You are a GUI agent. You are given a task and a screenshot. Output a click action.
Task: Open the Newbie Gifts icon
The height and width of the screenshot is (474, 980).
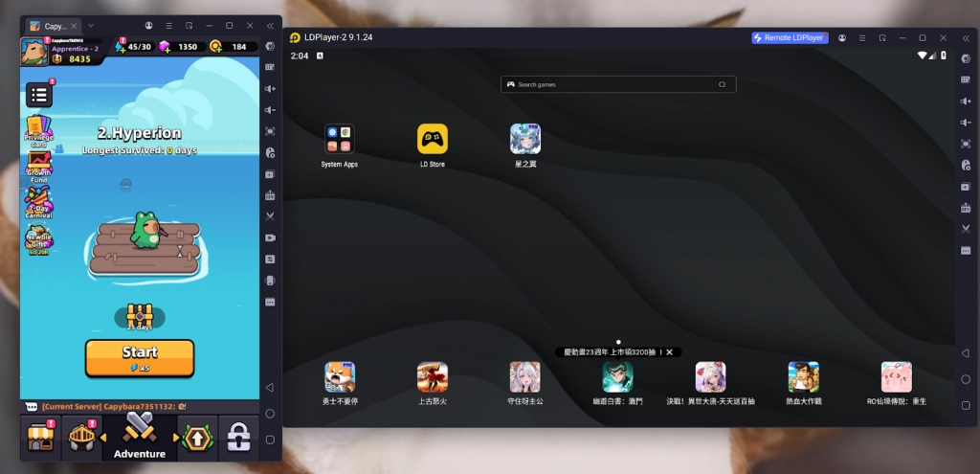pyautogui.click(x=39, y=238)
